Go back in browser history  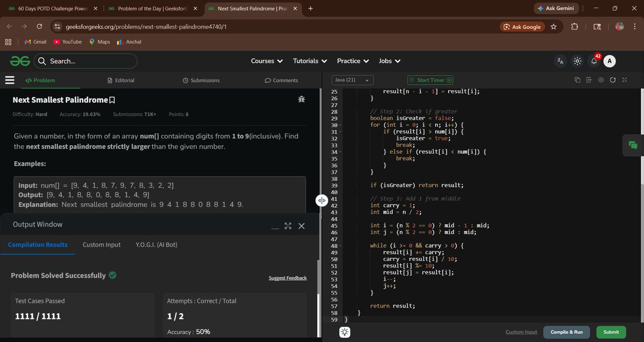pyautogui.click(x=9, y=27)
